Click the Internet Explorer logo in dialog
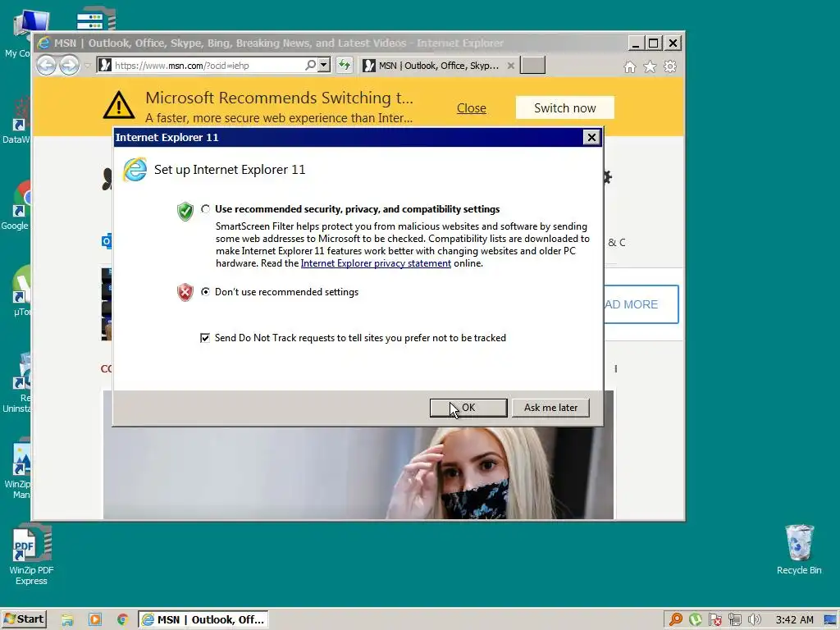 pos(135,170)
